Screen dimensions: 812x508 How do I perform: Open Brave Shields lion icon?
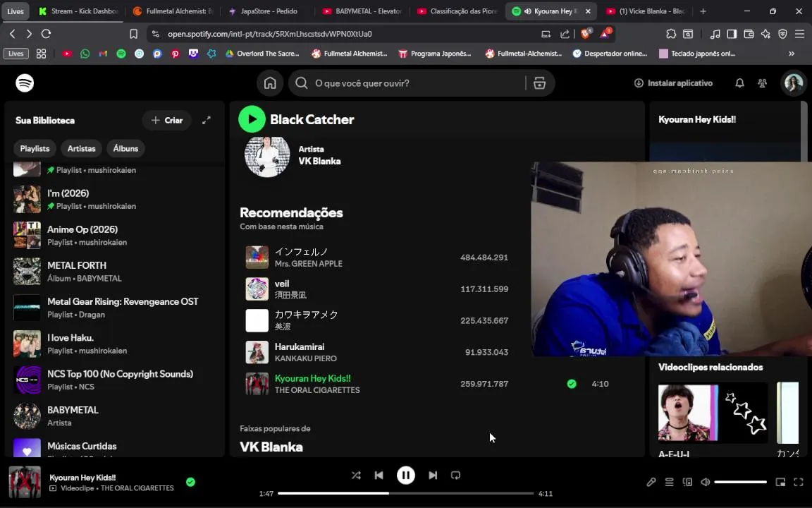[586, 34]
